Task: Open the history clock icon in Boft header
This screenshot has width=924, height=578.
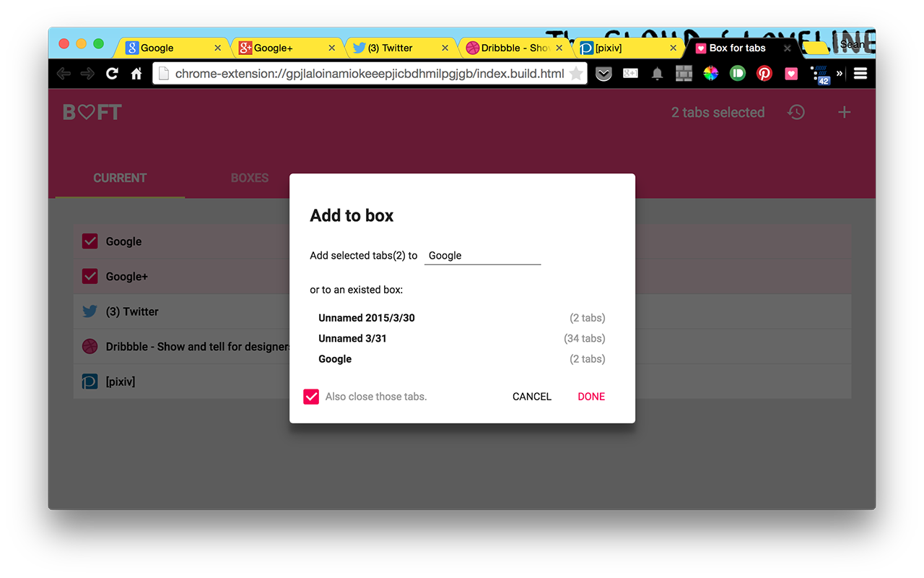Action: pyautogui.click(x=796, y=113)
